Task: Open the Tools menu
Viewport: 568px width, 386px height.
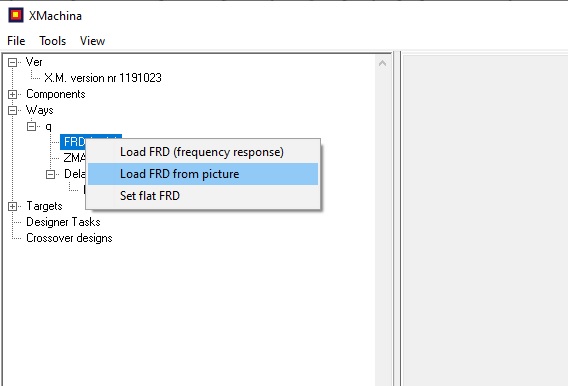Action: [53, 41]
